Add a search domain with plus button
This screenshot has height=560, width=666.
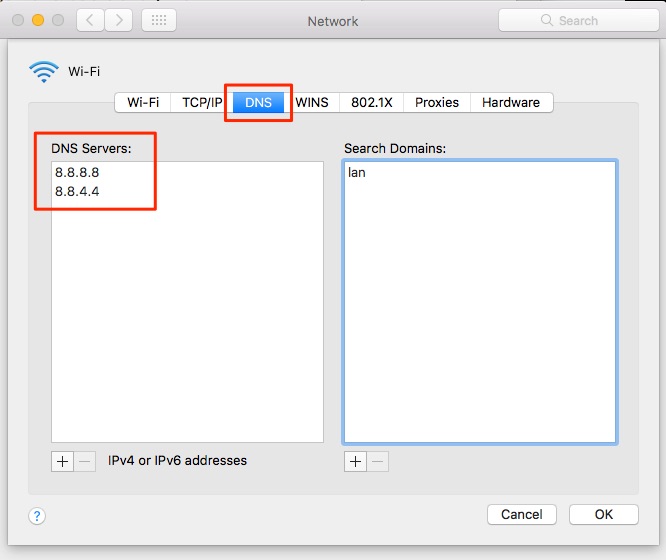click(x=355, y=461)
